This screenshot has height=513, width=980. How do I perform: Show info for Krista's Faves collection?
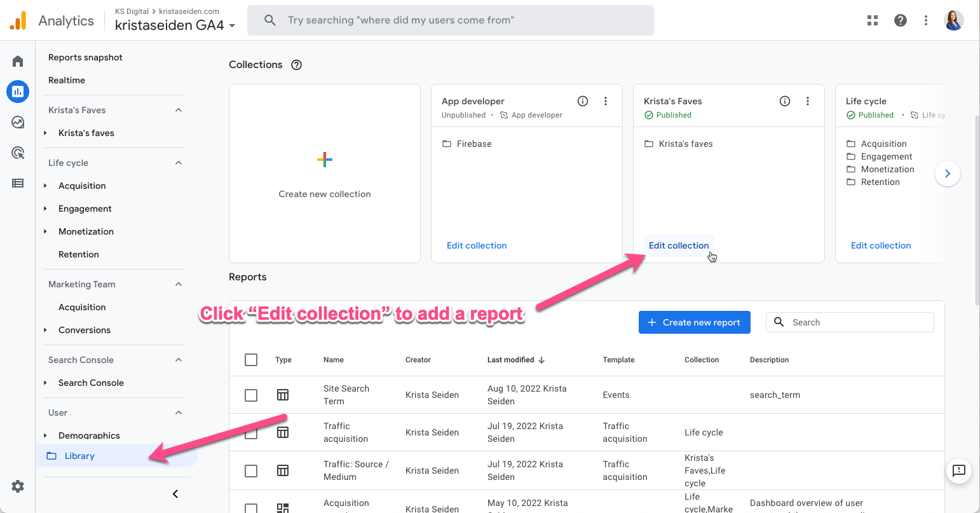click(x=785, y=101)
